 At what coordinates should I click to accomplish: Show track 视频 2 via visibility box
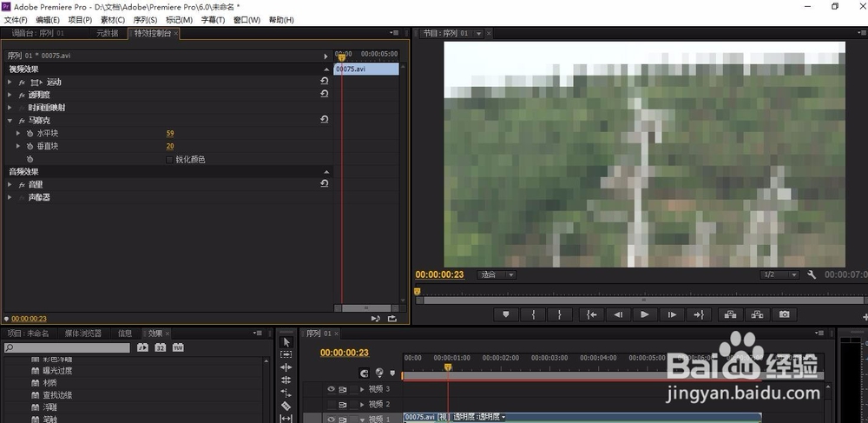coord(332,404)
